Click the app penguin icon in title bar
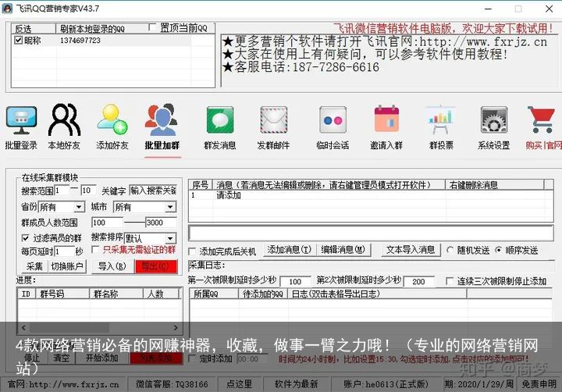This screenshot has height=392, width=562. tap(7, 9)
